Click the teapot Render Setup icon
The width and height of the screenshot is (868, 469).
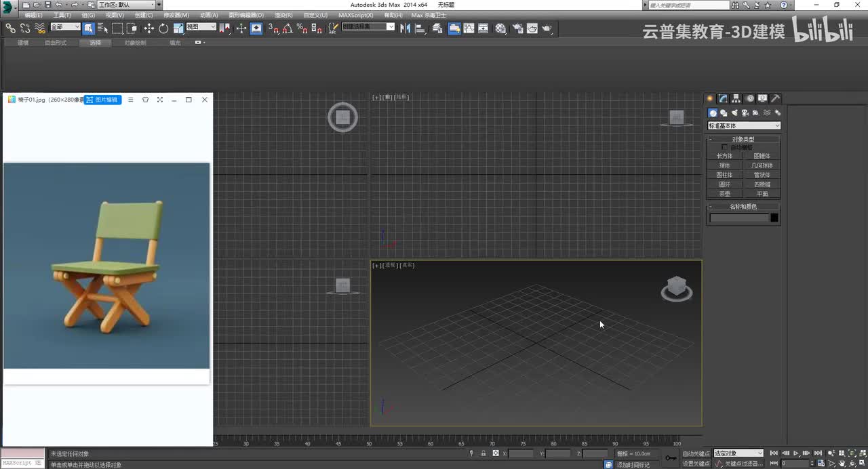pos(517,28)
